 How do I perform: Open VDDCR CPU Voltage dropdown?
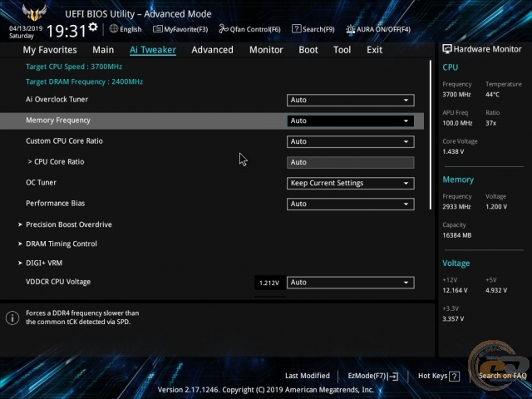pyautogui.click(x=351, y=283)
